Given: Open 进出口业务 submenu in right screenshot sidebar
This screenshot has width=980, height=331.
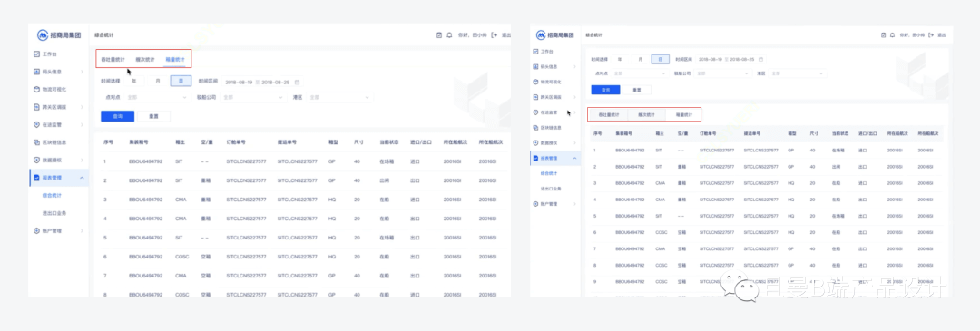Looking at the screenshot, I should pyautogui.click(x=551, y=188).
